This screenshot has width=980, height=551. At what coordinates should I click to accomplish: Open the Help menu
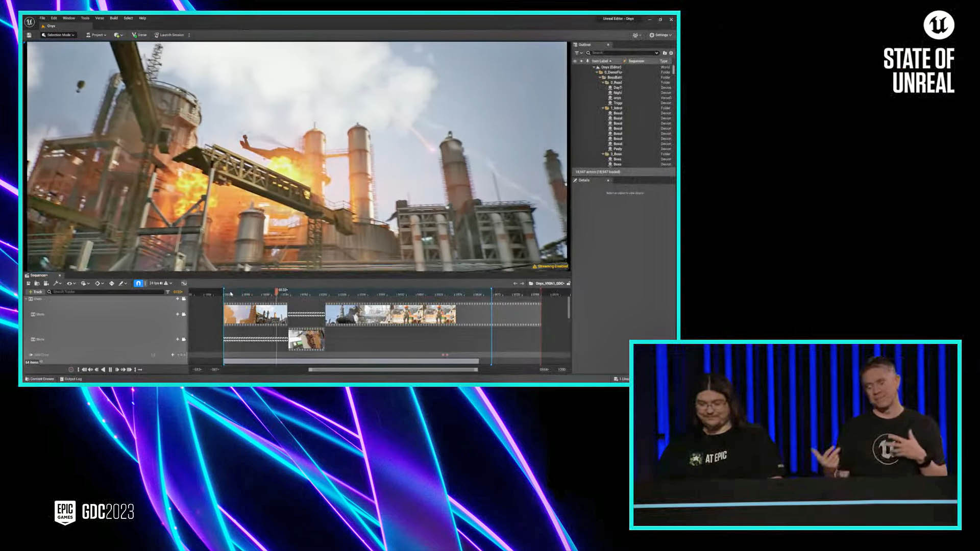point(142,18)
